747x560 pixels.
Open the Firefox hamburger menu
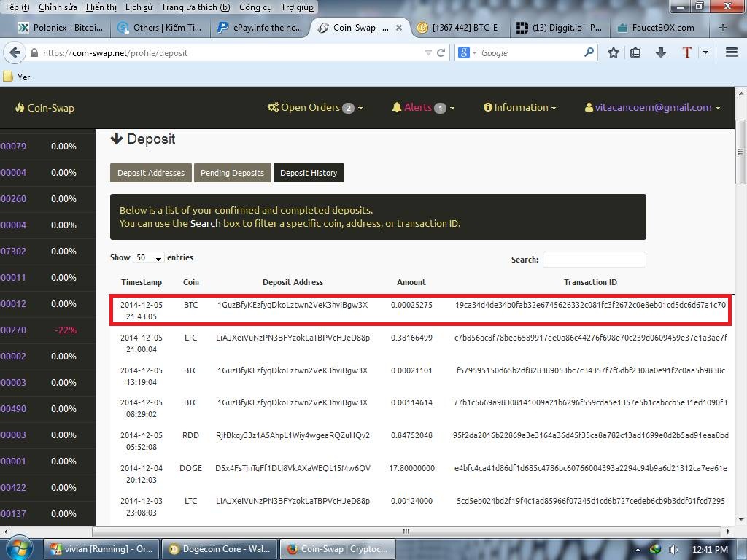[x=732, y=52]
